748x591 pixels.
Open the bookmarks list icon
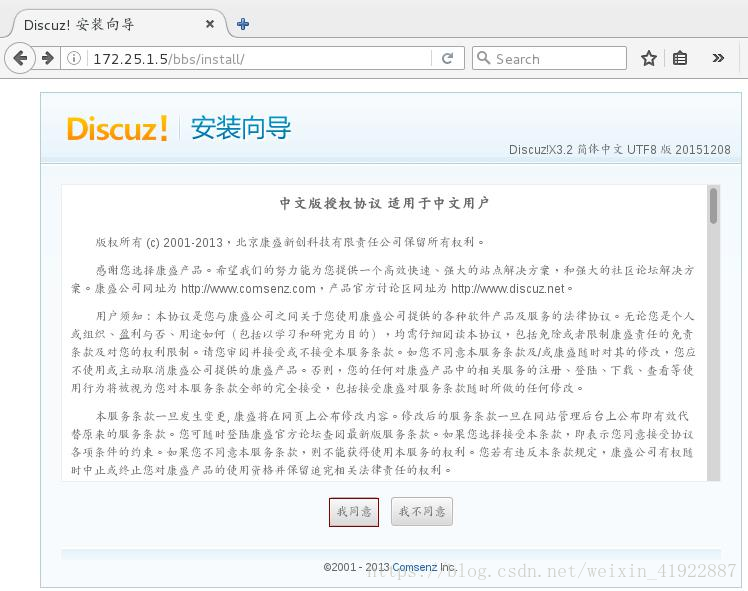click(680, 58)
